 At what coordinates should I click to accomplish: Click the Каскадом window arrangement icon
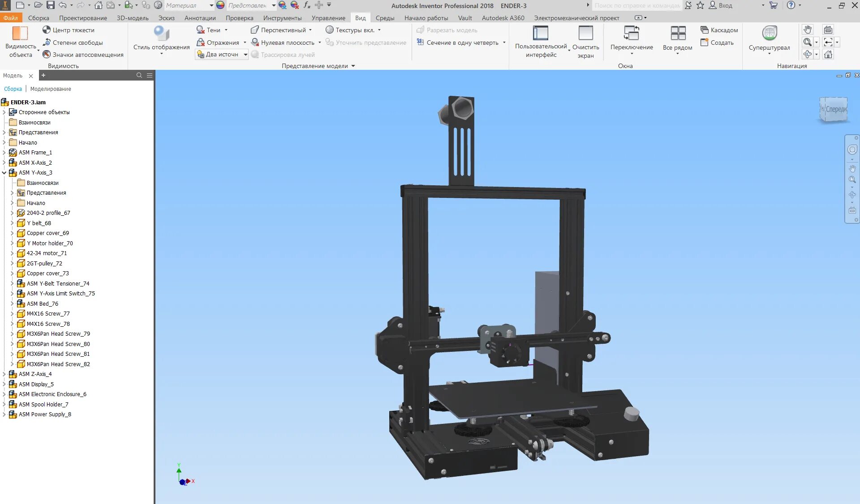(x=703, y=30)
